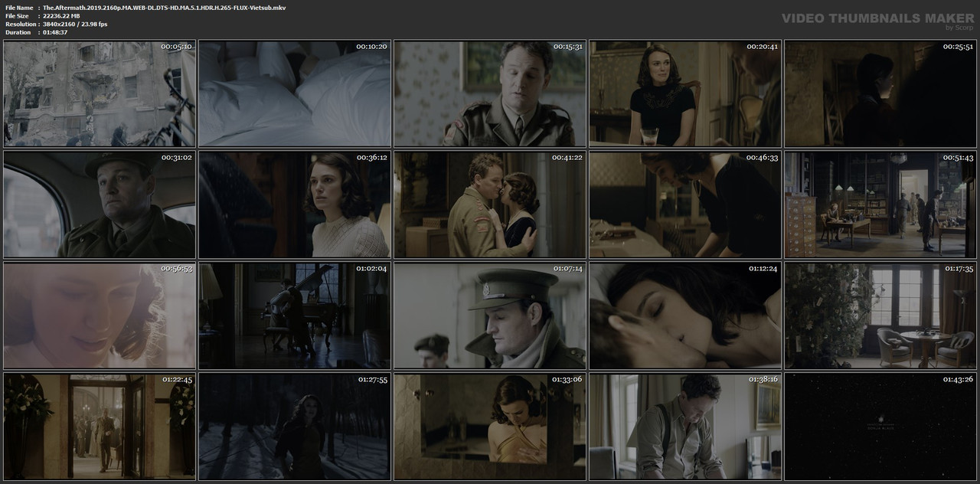
Task: Select the thumbnail at 00:41:22
Action: coord(490,204)
